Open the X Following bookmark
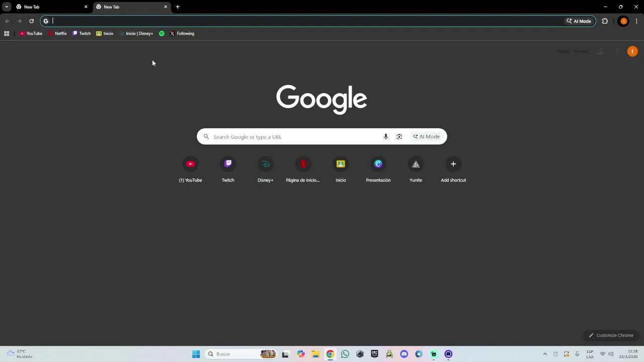 tap(182, 34)
